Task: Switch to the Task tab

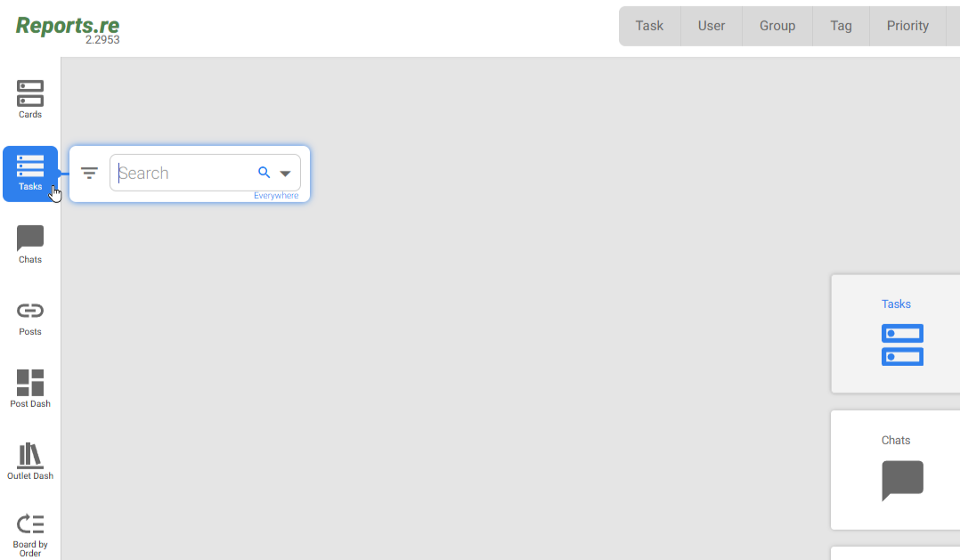Action: click(649, 26)
